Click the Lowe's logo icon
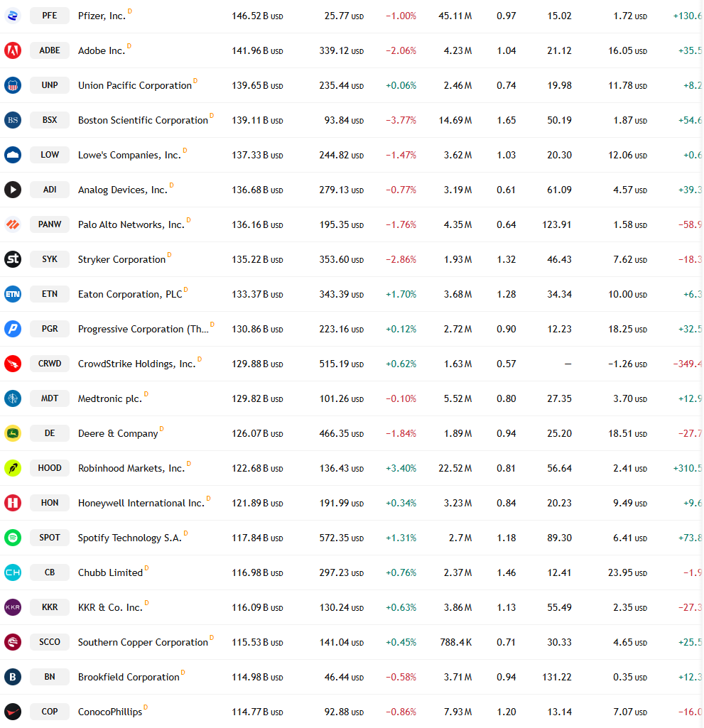The width and height of the screenshot is (704, 728). coord(13,155)
